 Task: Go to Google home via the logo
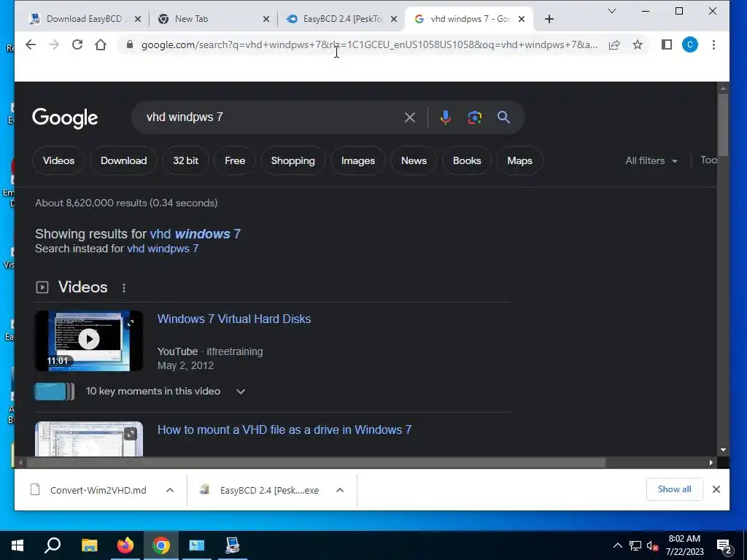click(x=65, y=117)
